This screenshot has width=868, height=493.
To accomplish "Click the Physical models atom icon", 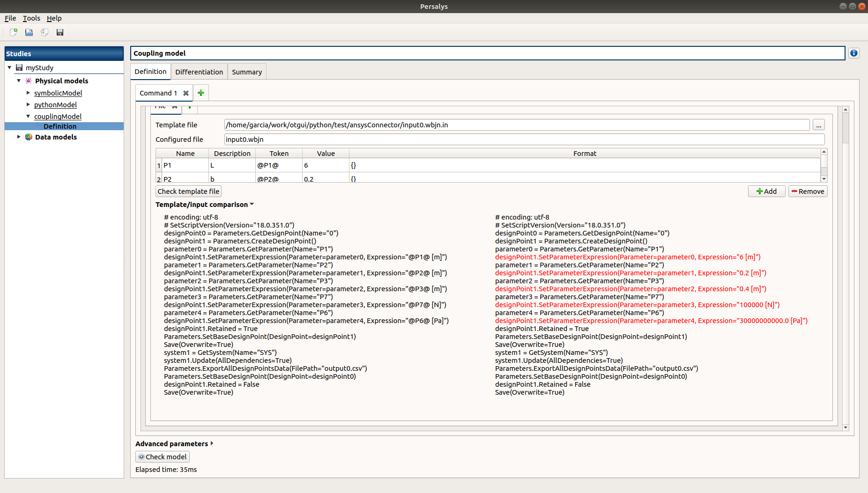I will pyautogui.click(x=29, y=81).
